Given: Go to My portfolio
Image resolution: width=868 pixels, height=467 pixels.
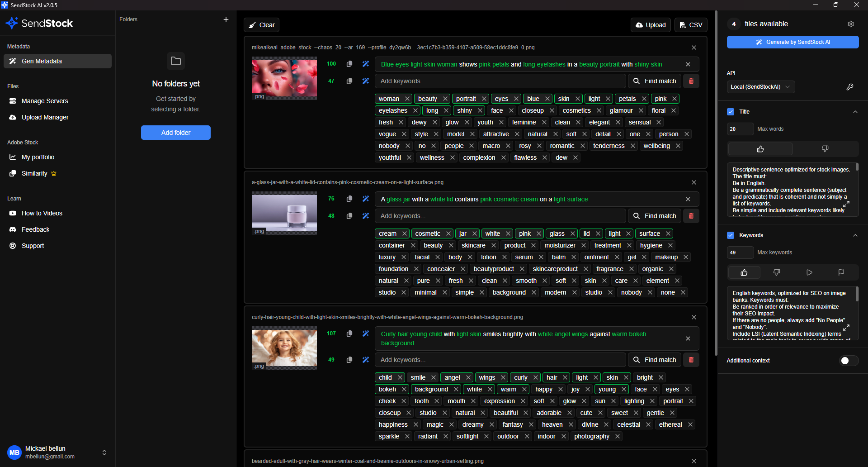Looking at the screenshot, I should (38, 157).
